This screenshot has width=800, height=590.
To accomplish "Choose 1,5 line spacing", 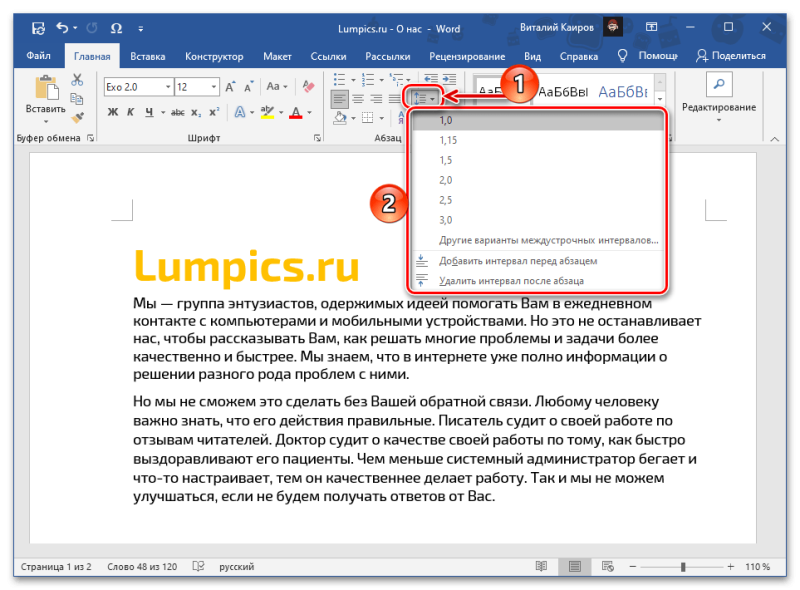I will (x=538, y=160).
